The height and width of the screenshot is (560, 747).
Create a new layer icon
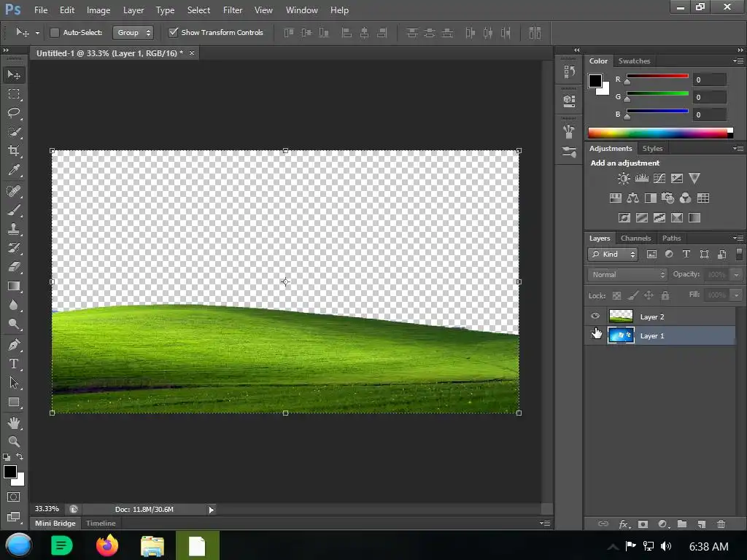(701, 524)
